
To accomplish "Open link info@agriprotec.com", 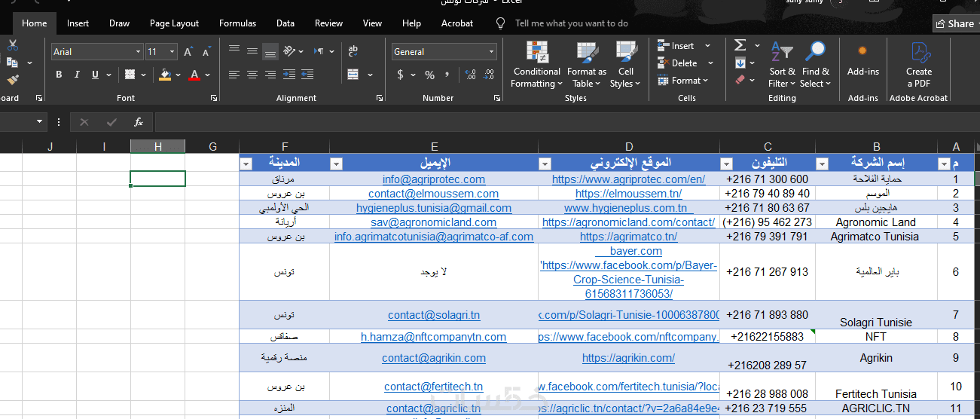I will point(434,179).
